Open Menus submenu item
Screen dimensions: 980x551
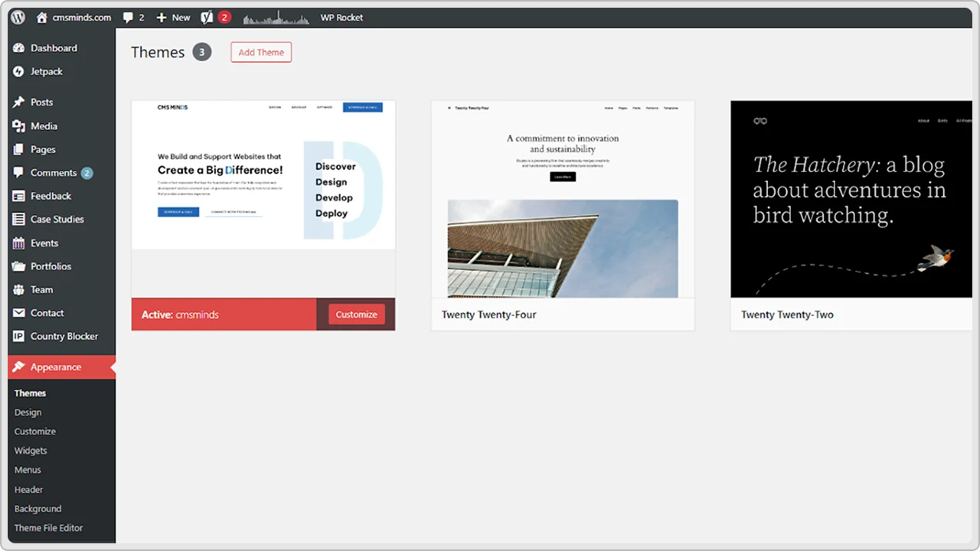click(28, 470)
